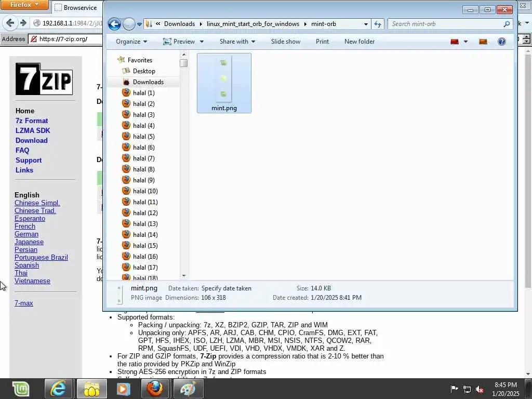Open halal (1) item in sidebar

(143, 92)
